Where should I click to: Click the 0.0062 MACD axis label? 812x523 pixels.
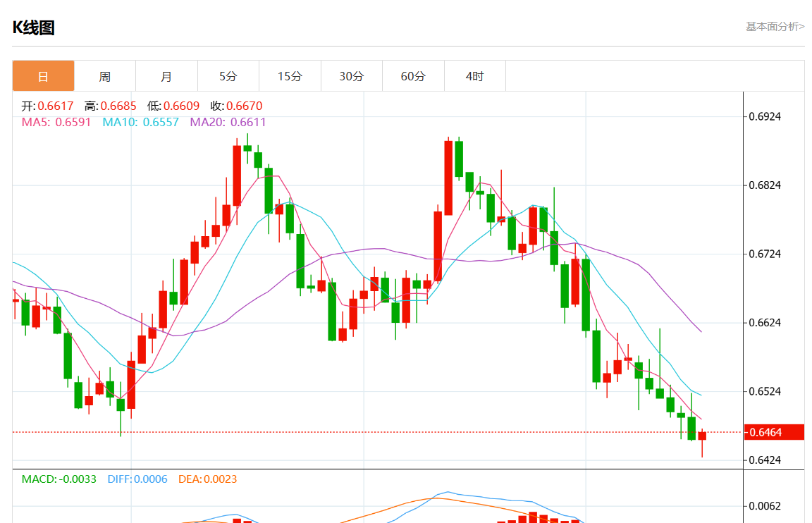pyautogui.click(x=765, y=506)
